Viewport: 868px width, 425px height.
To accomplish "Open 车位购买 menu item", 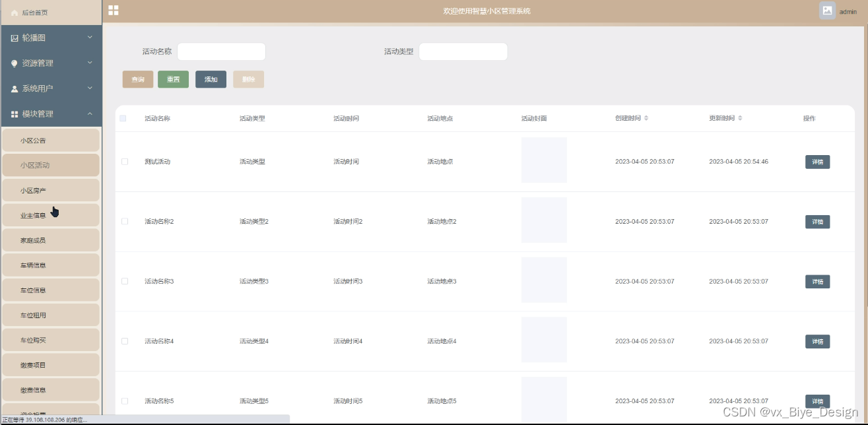I will [51, 340].
